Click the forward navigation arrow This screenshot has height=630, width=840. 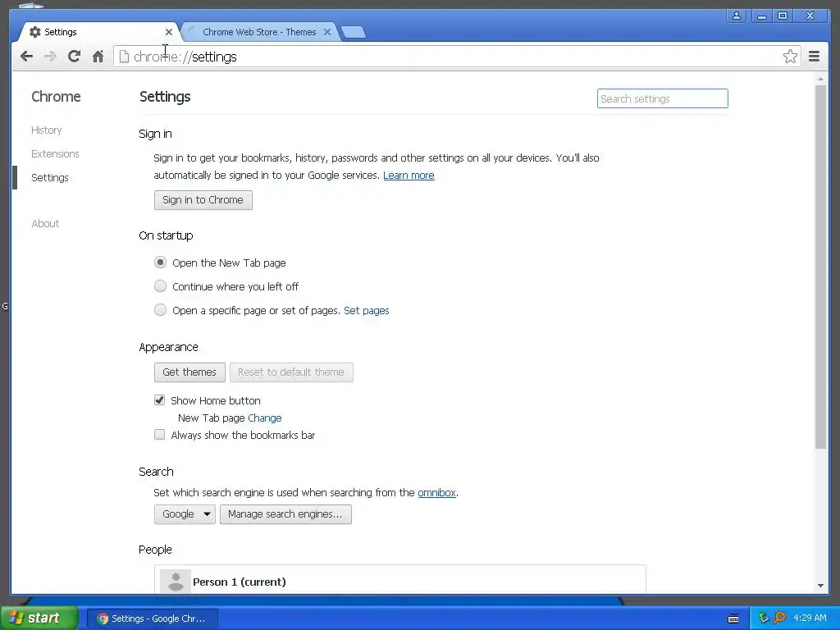pos(50,57)
